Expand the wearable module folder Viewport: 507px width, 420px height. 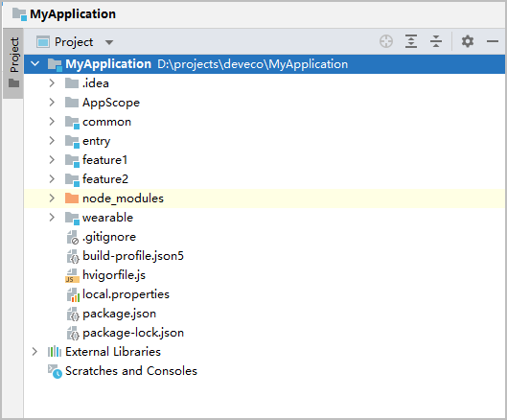(52, 217)
